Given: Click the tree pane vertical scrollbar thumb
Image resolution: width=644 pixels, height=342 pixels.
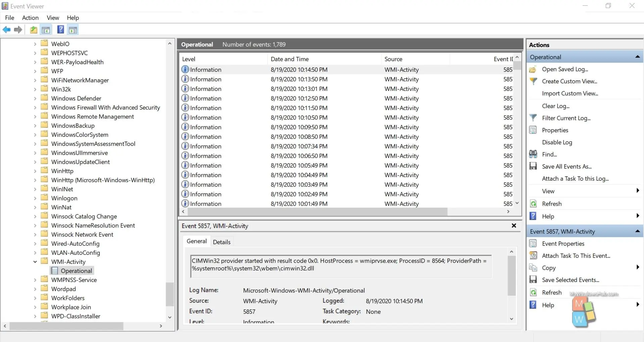Looking at the screenshot, I should 170,294.
